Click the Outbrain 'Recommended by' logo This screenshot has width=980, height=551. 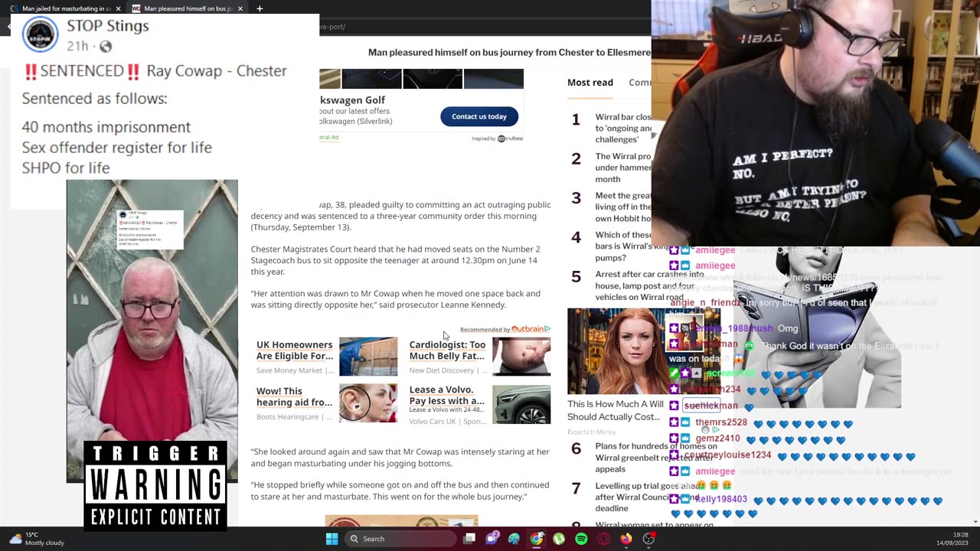[x=531, y=329]
